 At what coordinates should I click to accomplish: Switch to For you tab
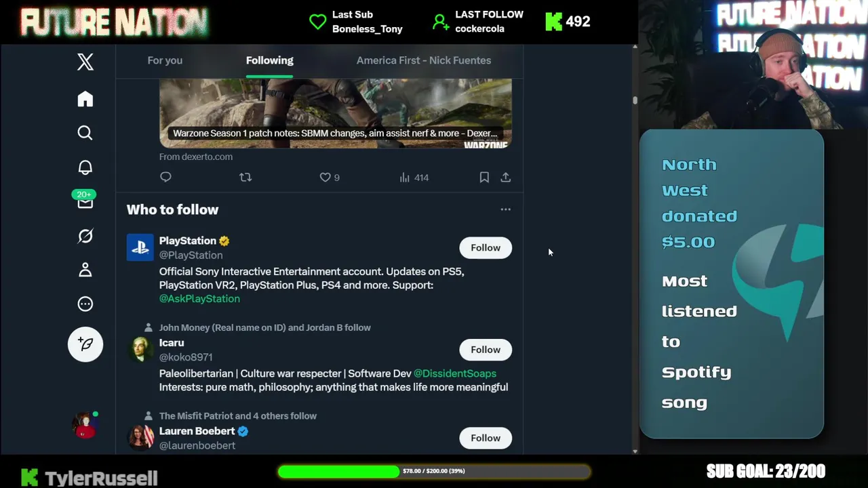[165, 60]
